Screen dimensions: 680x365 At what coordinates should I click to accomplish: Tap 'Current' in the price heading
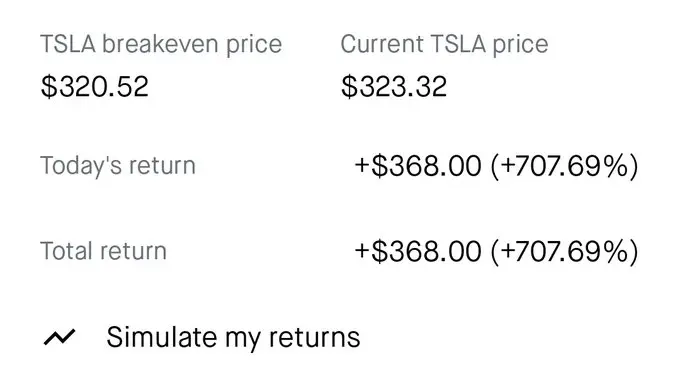382,44
